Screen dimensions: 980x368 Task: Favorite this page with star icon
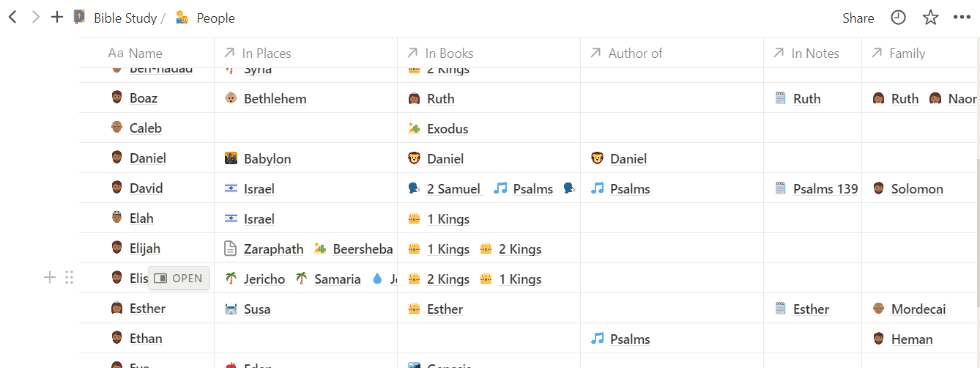click(930, 18)
